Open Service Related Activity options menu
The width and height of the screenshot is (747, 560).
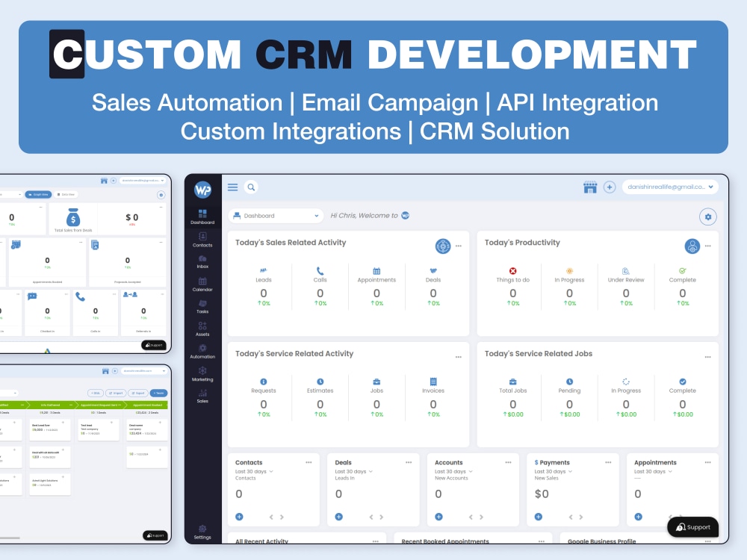coord(459,357)
